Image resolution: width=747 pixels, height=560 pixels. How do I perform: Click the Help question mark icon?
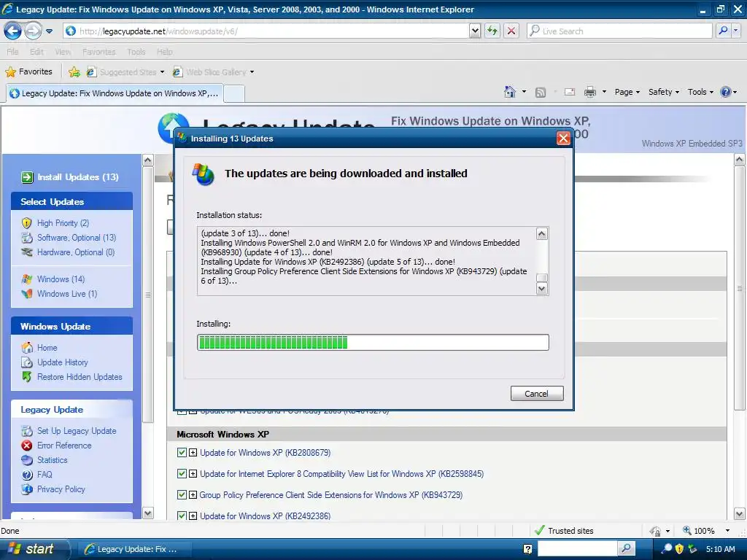click(726, 92)
